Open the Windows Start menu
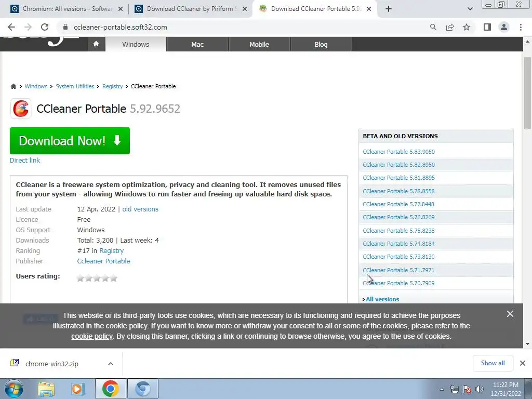This screenshot has height=399, width=532. point(14,389)
